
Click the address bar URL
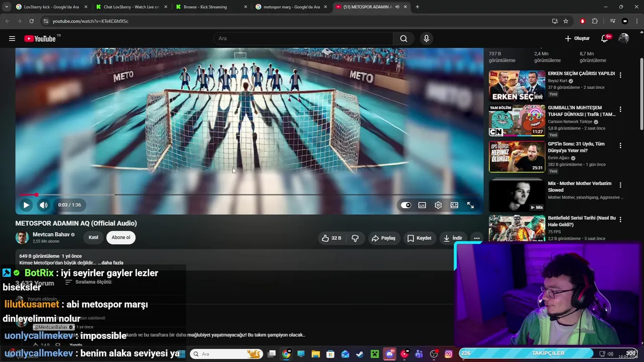pos(91,21)
